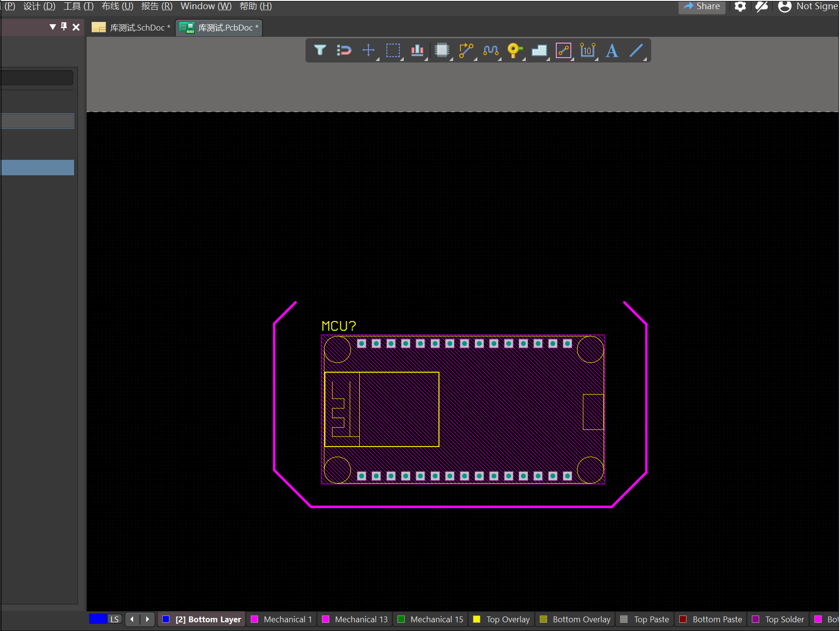Select the place dimension tool
This screenshot has height=631, width=840.
pyautogui.click(x=588, y=50)
